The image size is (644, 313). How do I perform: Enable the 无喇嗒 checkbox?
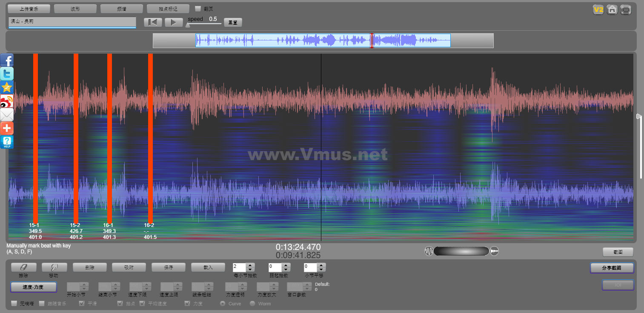tap(14, 304)
